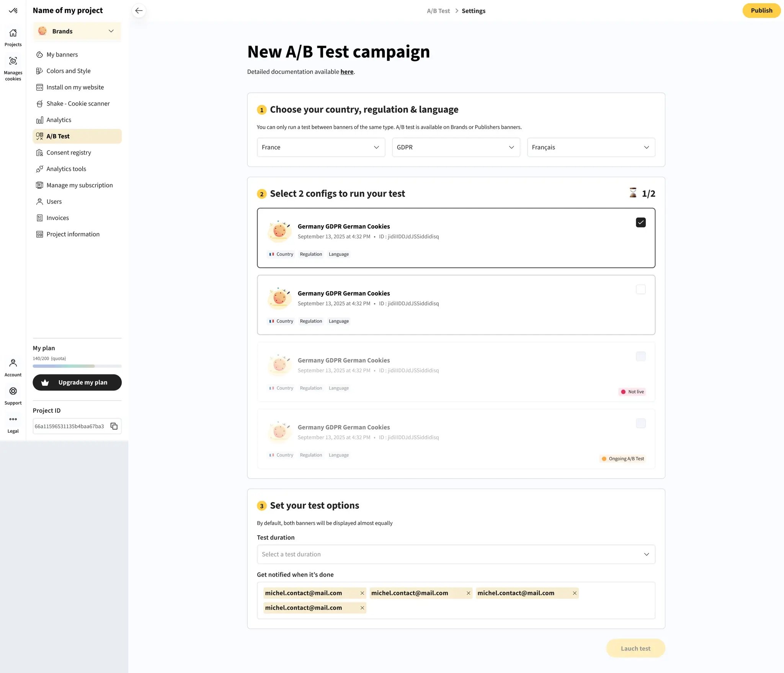Select the A/B Test menu item
Screen dimensions: 784x673
pos(77,136)
